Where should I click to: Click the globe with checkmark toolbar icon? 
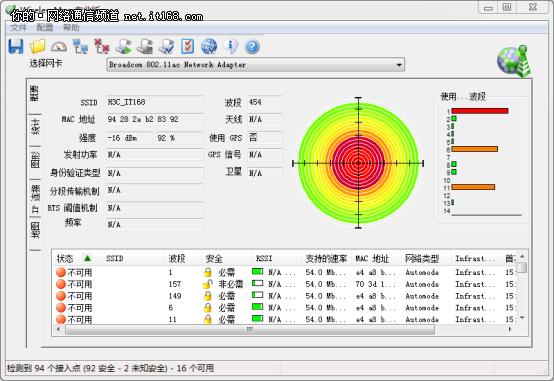coord(209,46)
